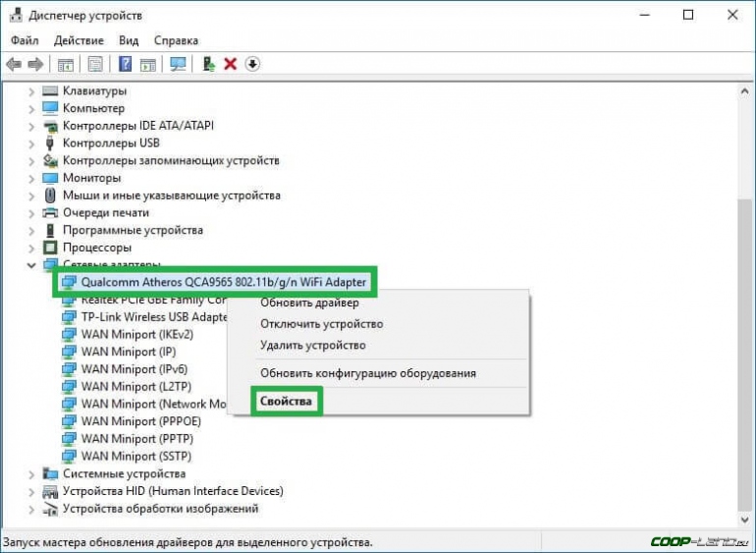Select WAN Miniport (L2TP)

[135, 387]
